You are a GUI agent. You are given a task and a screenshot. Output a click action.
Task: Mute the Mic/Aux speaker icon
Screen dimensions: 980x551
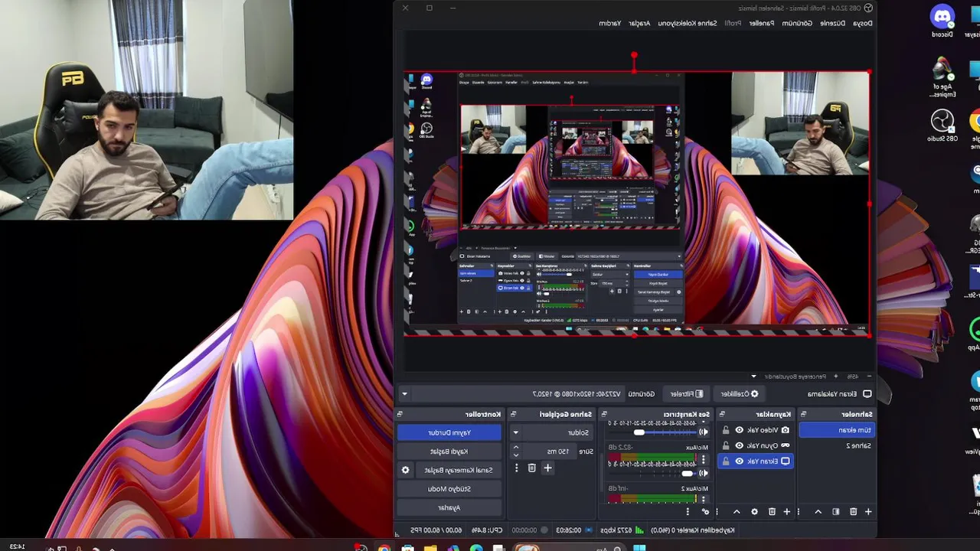pos(704,473)
